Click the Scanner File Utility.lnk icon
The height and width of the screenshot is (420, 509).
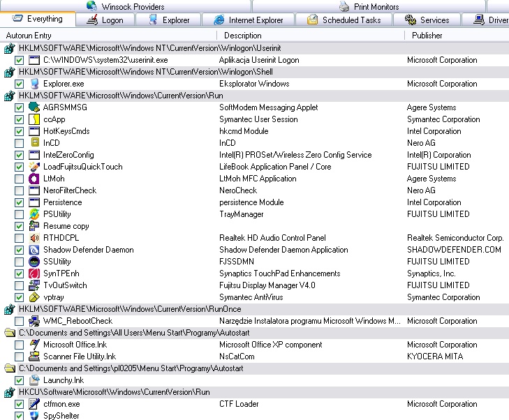(x=34, y=357)
